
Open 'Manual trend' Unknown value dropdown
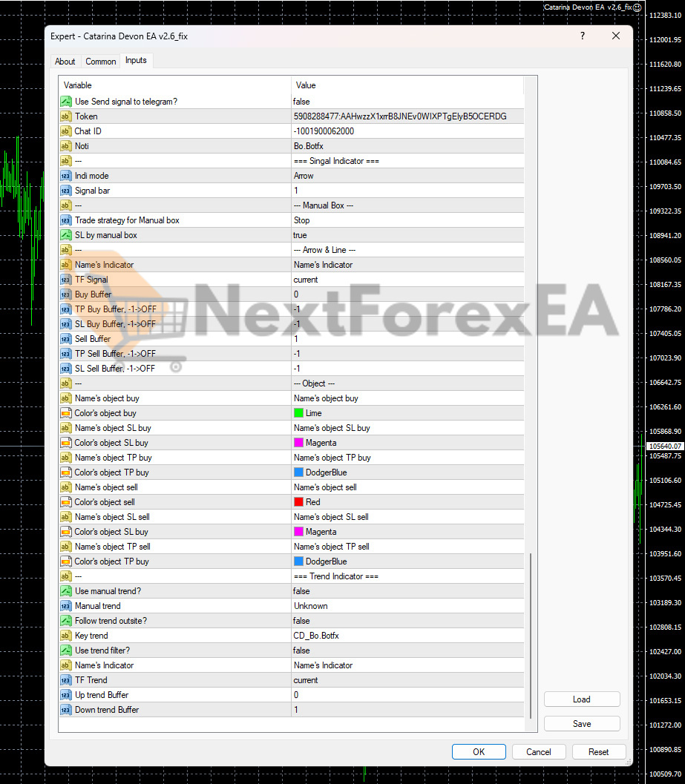coord(310,606)
